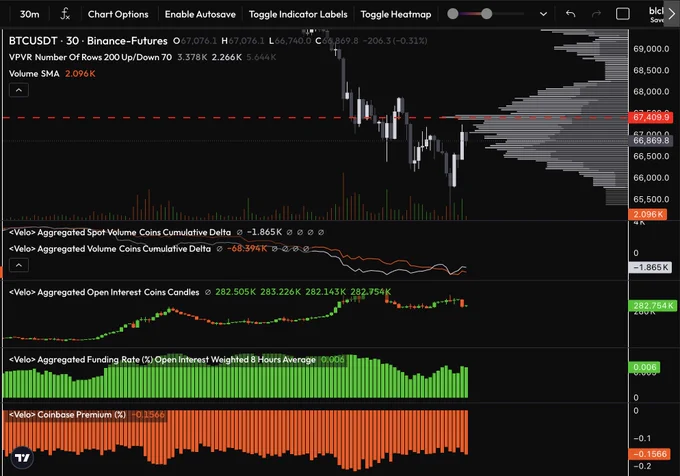Select the Aggregated Volume Coins Cumulative Delta legend

[x=110, y=249]
